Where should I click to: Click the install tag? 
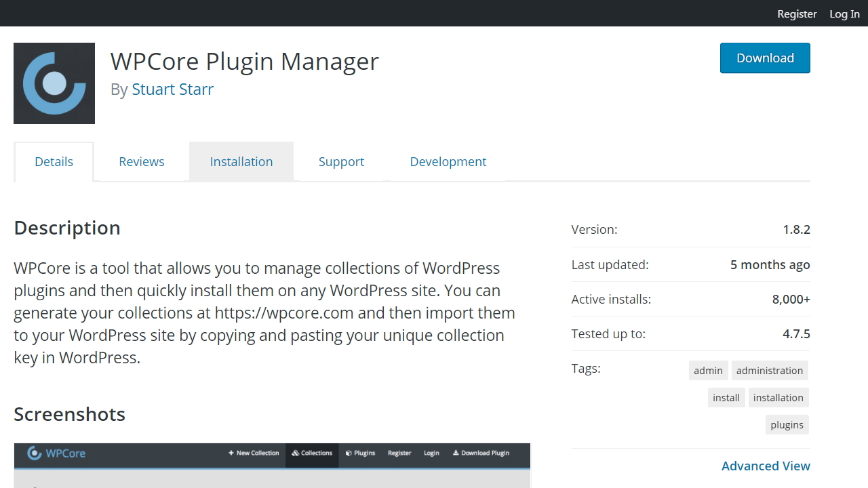click(726, 397)
